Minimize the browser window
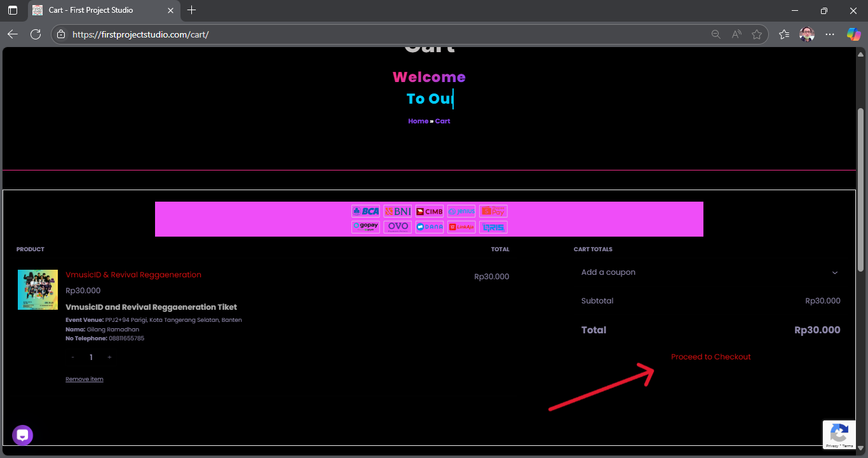Image resolution: width=868 pixels, height=458 pixels. point(794,10)
